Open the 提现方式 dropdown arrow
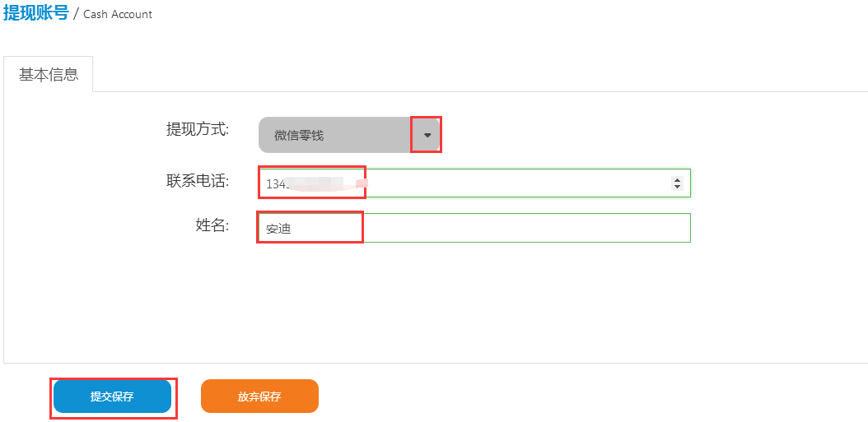 tap(427, 135)
